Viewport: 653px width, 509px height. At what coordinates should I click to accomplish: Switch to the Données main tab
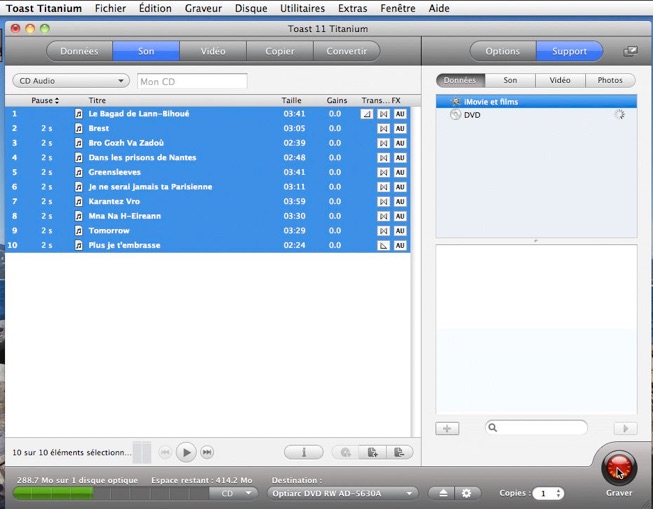pos(79,51)
